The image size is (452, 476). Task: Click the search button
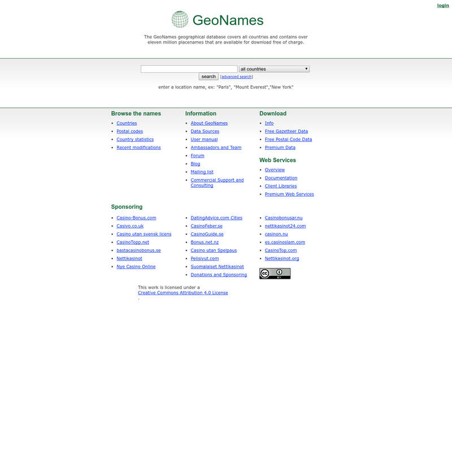point(208,76)
